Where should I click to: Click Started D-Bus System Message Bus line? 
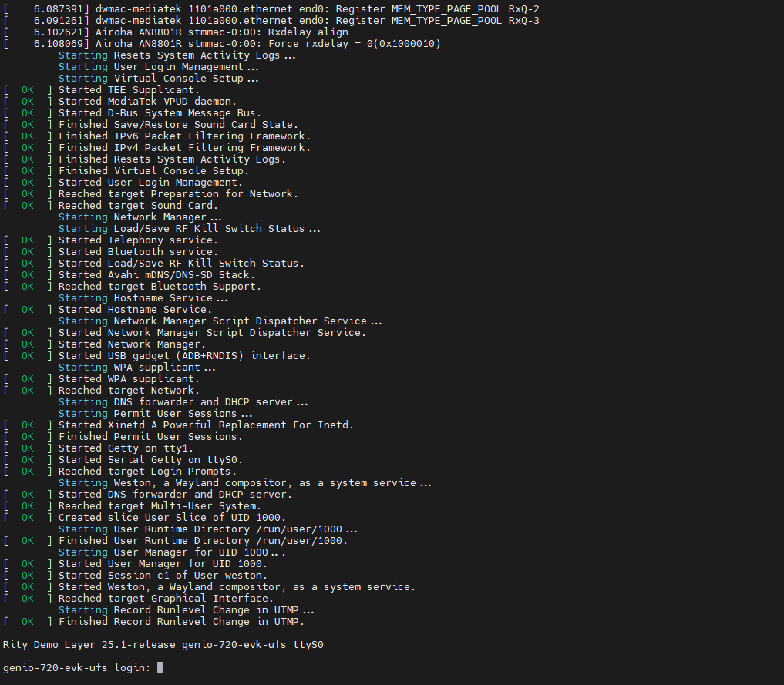tap(160, 113)
